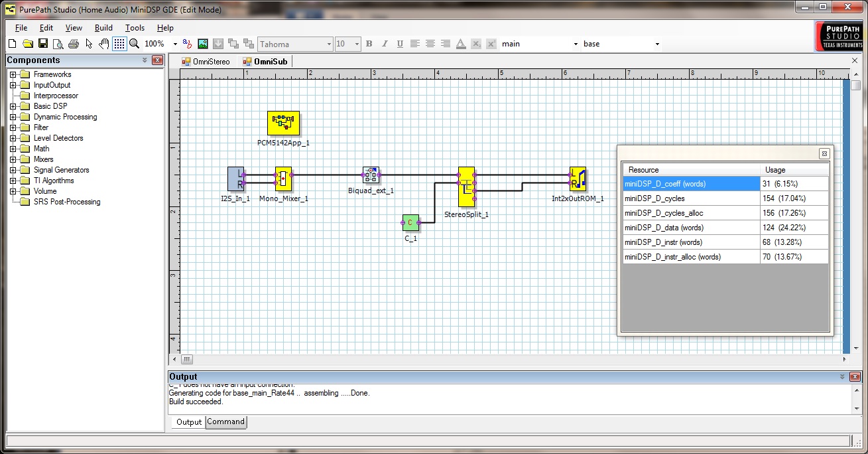Select the Signal Generators folder
The image size is (868, 454).
[61, 170]
